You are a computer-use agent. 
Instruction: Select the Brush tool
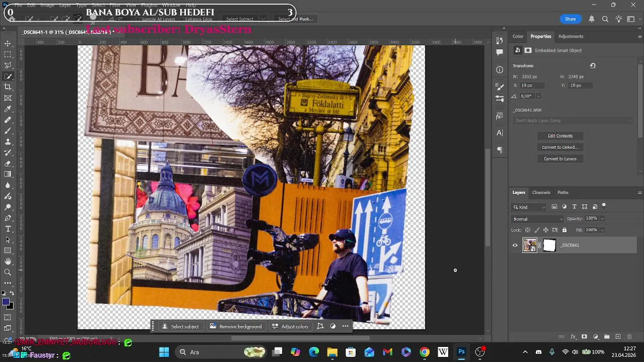coord(8,131)
